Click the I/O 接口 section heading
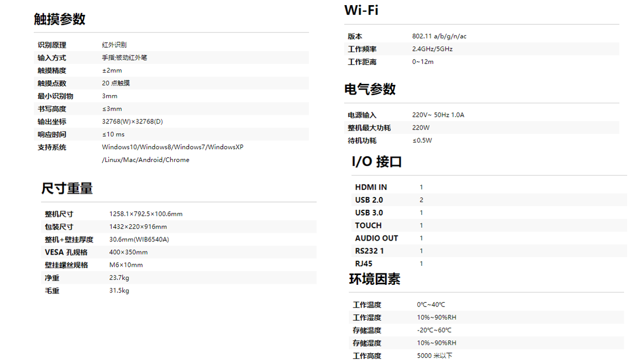The width and height of the screenshot is (644, 363). click(x=377, y=161)
